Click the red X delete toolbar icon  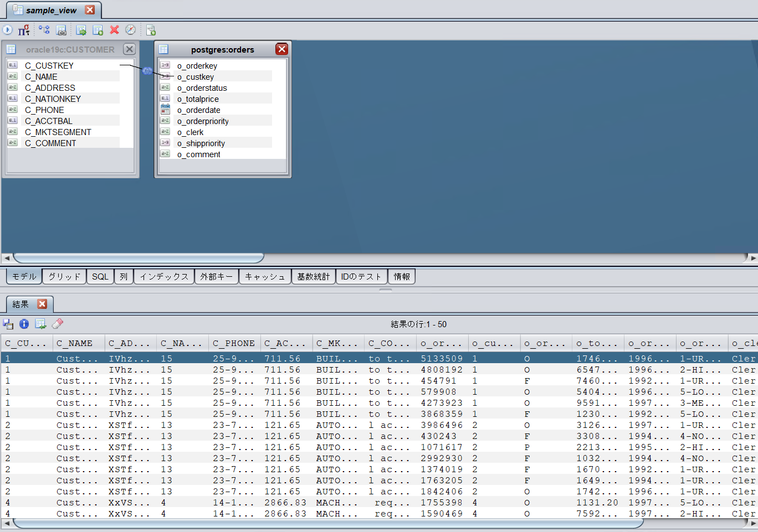[x=114, y=30]
